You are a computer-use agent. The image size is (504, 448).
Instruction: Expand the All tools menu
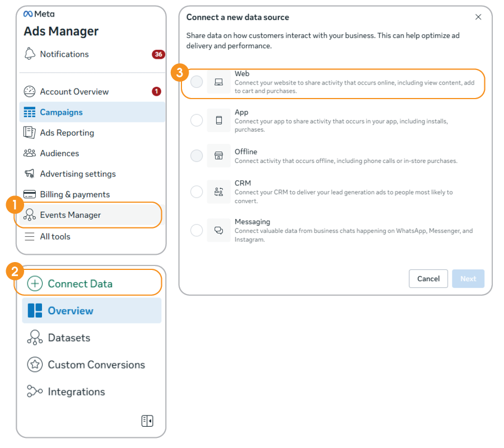[55, 237]
